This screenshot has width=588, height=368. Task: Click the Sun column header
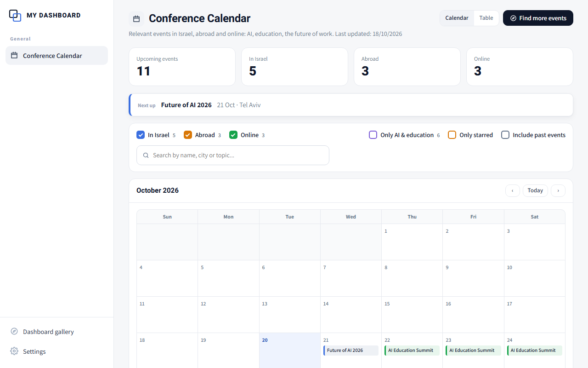(x=167, y=217)
